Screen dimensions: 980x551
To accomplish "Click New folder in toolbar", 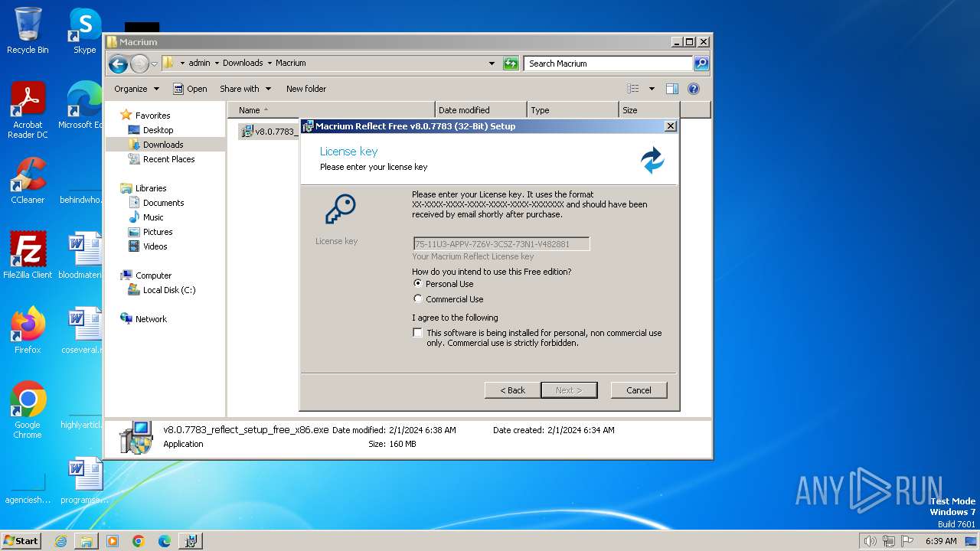I will (x=306, y=89).
